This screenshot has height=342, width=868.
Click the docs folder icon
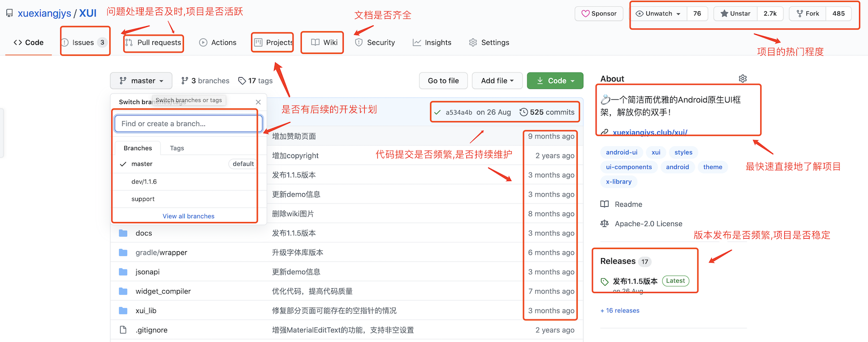click(x=123, y=233)
